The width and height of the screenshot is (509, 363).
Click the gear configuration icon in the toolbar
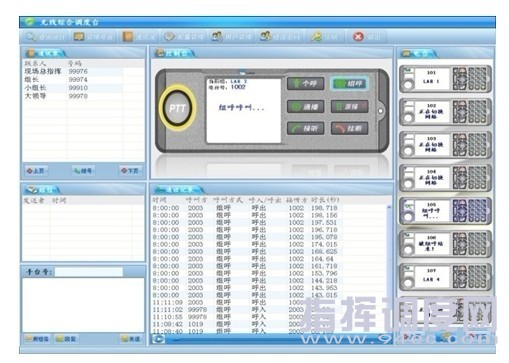[x=169, y=36]
